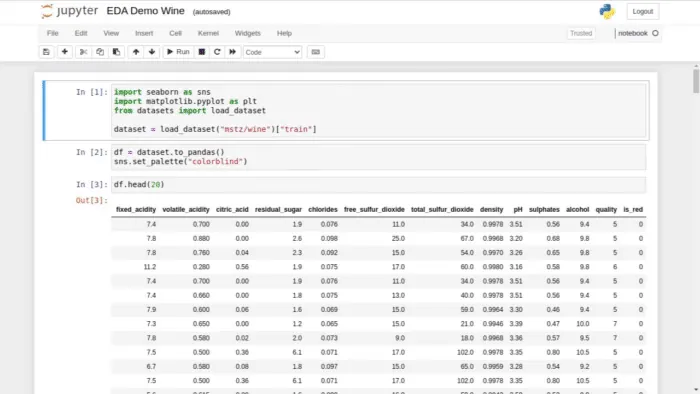This screenshot has height=394, width=700.
Task: Rename notebook title EDA Demo Wine
Action: (146, 11)
